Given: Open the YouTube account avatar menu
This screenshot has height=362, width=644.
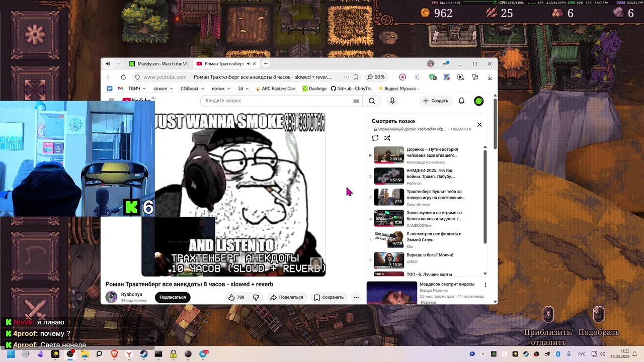Looking at the screenshot, I should point(479,101).
